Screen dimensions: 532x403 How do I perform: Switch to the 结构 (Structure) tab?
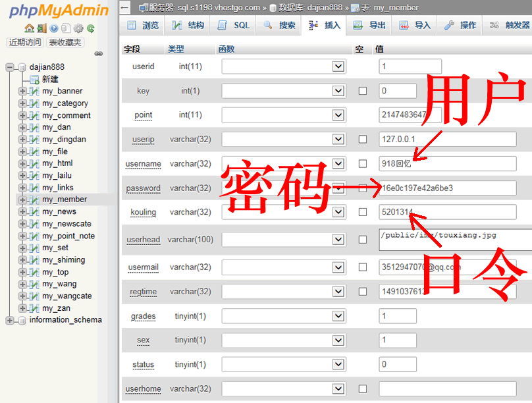click(x=188, y=26)
